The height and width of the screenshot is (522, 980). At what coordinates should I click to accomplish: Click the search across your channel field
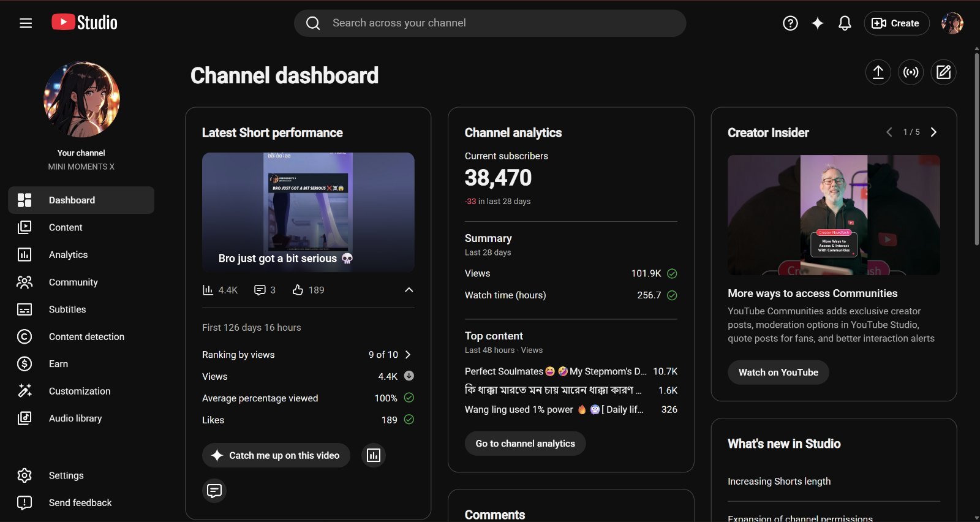[490, 23]
